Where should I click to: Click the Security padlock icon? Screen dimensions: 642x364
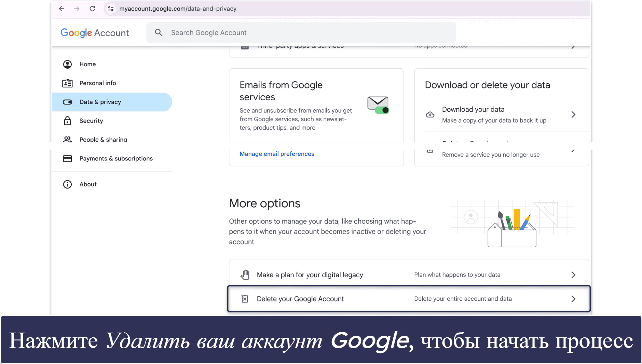[67, 121]
